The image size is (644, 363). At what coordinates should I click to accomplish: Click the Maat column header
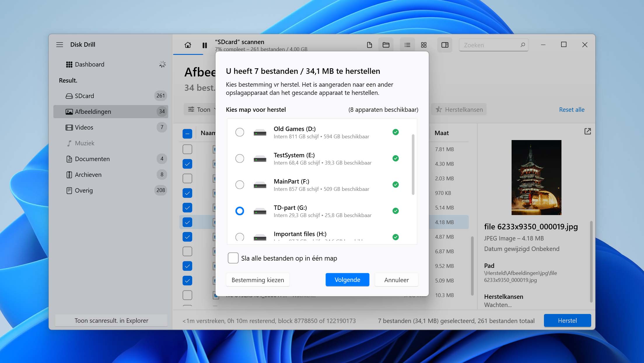(442, 133)
